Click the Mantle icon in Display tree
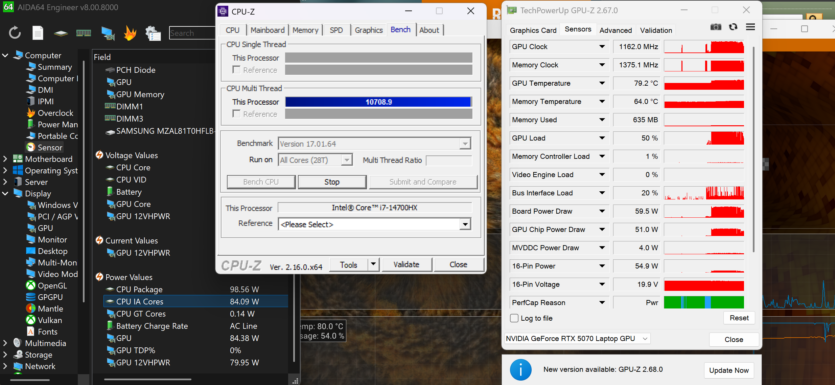The height and width of the screenshot is (385, 835). (31, 309)
